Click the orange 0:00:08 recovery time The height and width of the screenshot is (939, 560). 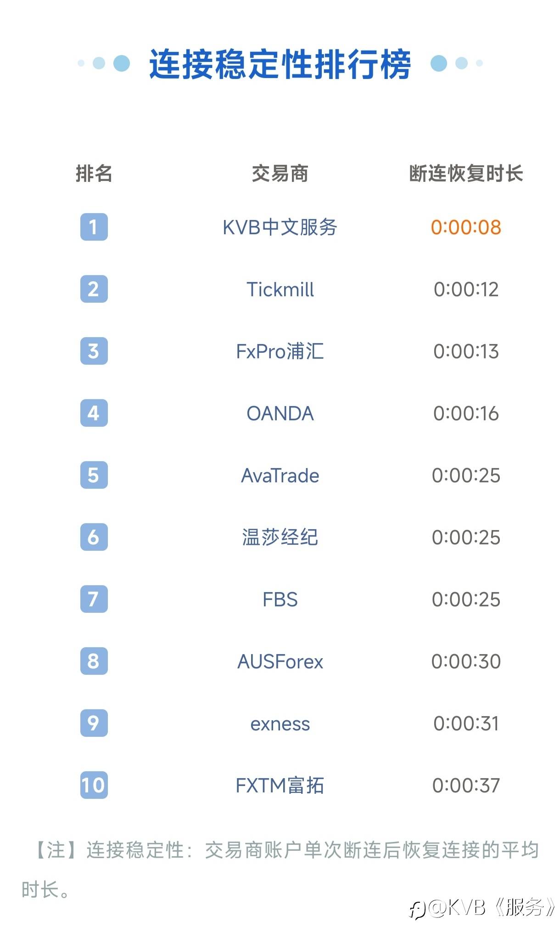pos(466,227)
